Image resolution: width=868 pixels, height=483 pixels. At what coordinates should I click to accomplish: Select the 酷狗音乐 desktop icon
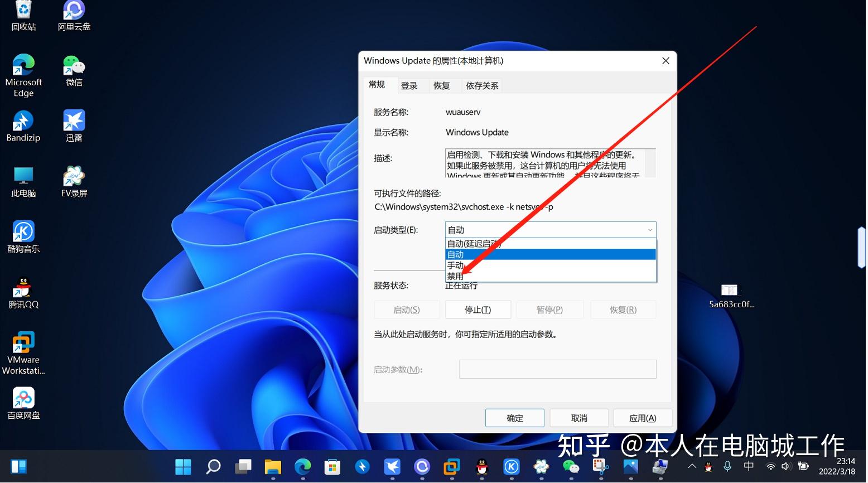(x=23, y=236)
